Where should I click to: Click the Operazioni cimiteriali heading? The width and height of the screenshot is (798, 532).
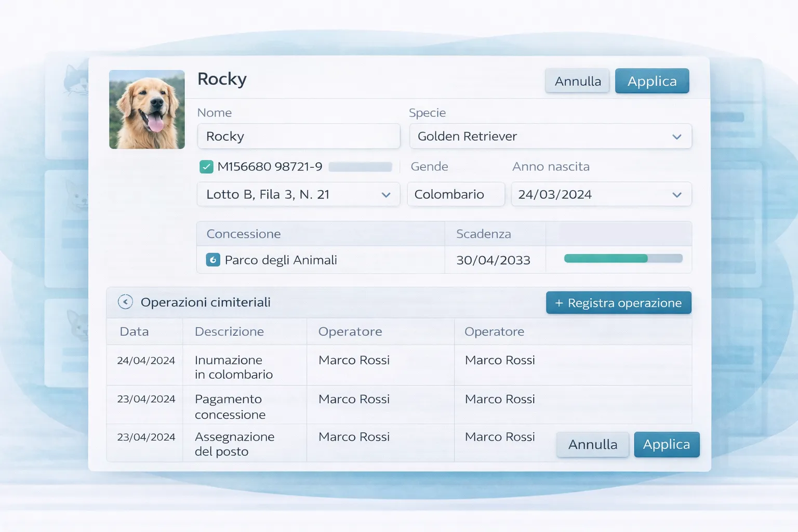[205, 302]
